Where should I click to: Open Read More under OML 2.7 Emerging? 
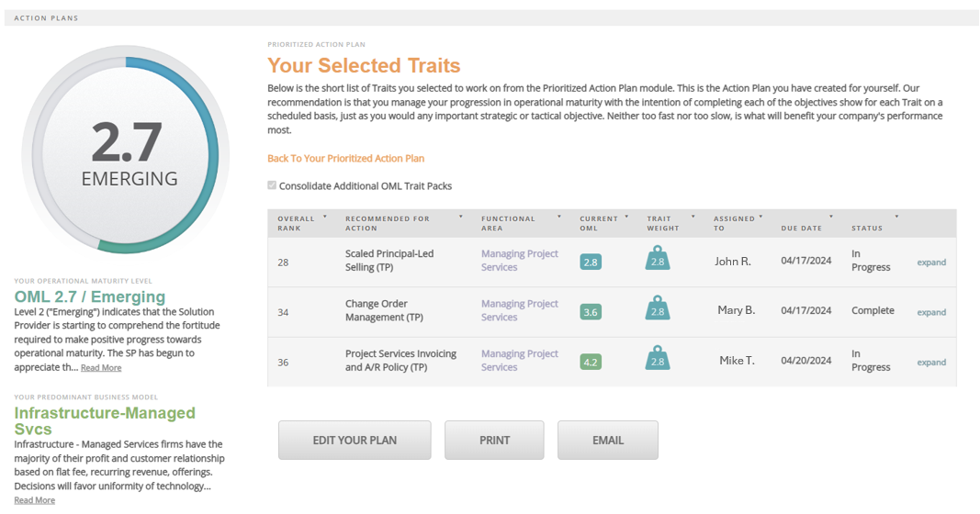pyautogui.click(x=101, y=368)
